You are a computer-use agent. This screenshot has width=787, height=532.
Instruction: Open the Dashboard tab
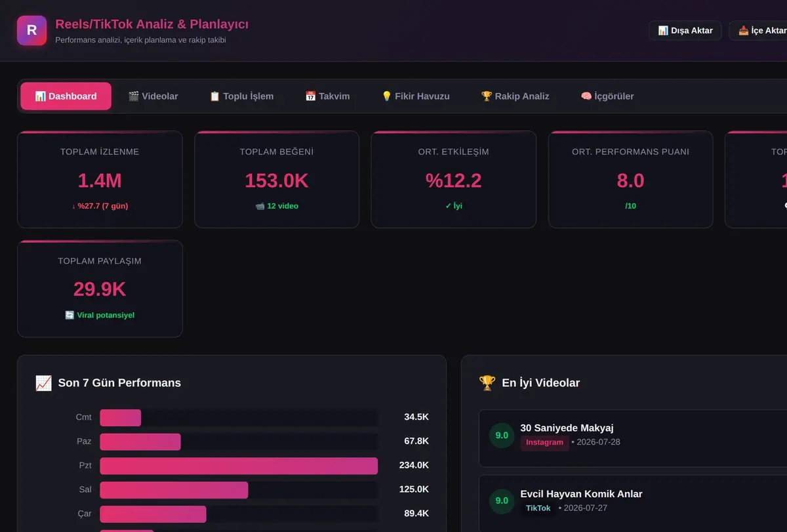[x=66, y=96]
